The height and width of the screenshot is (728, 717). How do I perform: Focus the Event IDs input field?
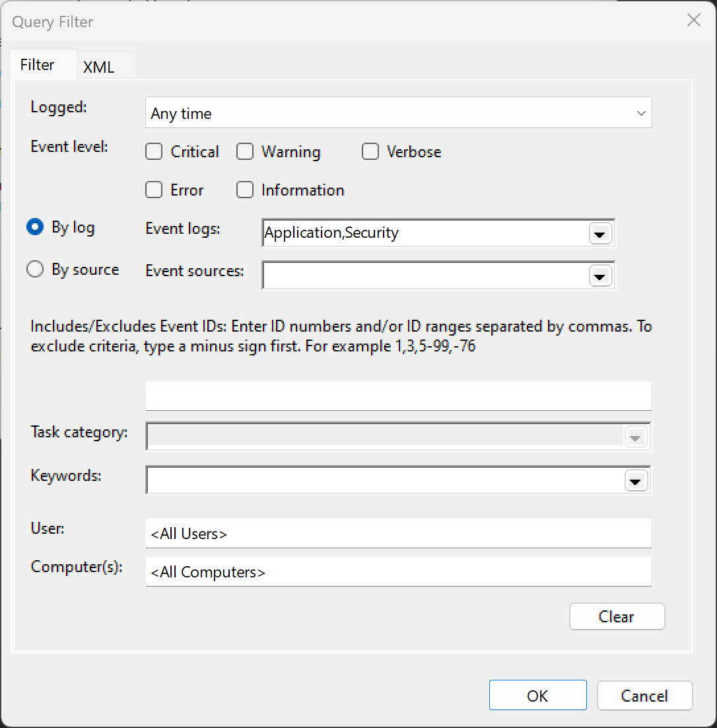399,396
